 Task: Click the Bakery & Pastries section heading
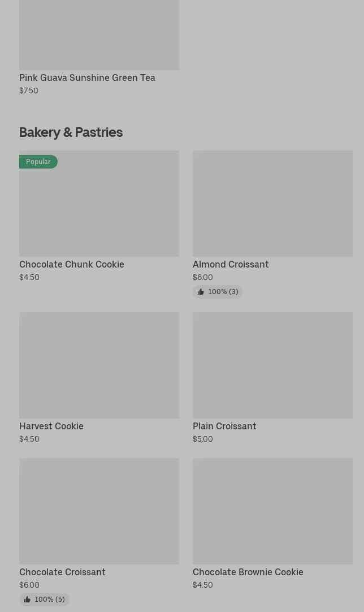coord(71,132)
